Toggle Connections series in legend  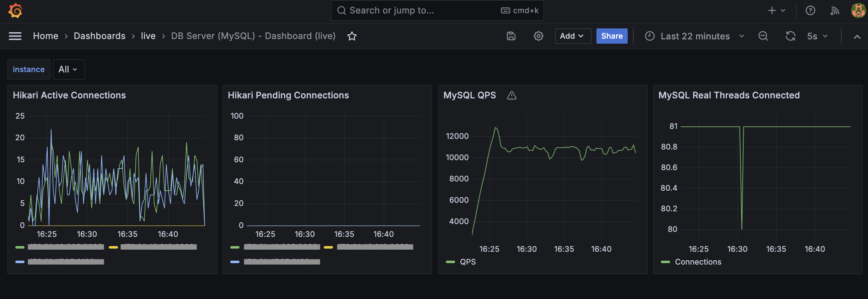tap(698, 262)
